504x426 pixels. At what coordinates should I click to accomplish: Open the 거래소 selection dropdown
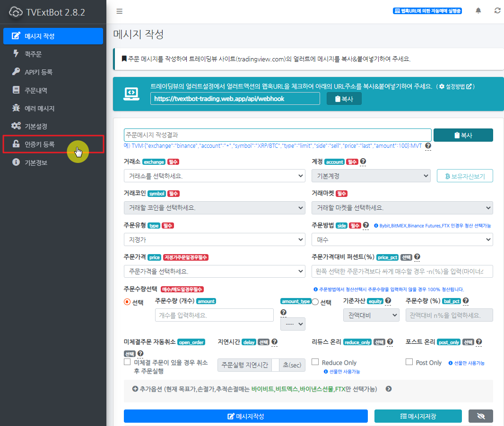pyautogui.click(x=214, y=175)
